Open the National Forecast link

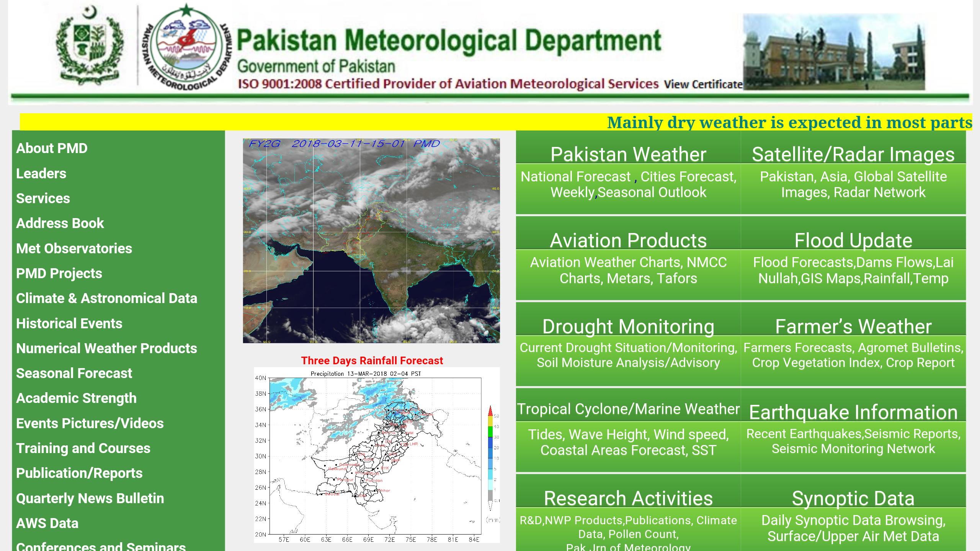click(576, 177)
